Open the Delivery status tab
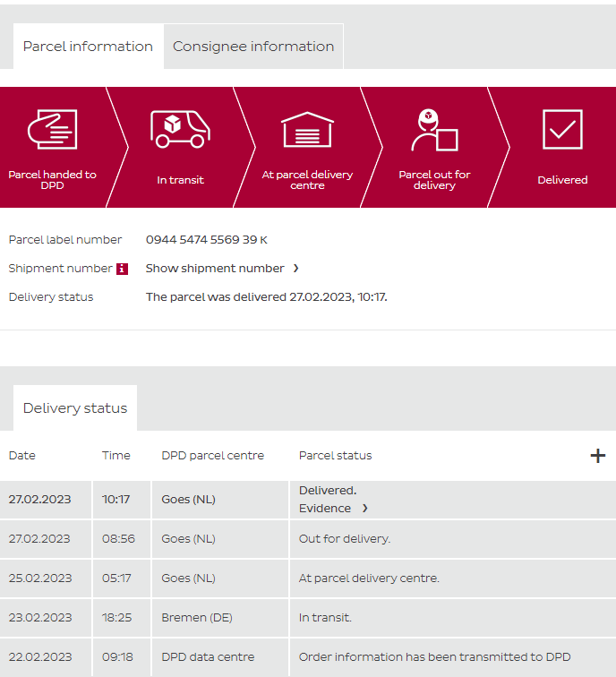The image size is (616, 677). (x=75, y=408)
